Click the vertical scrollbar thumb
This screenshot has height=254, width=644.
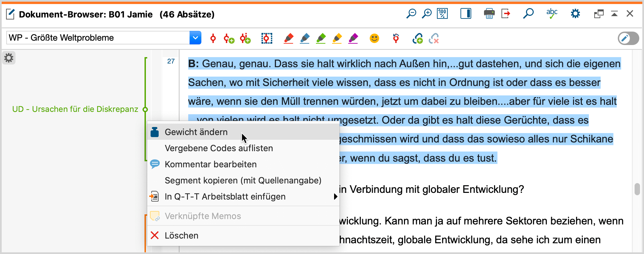coord(637,189)
